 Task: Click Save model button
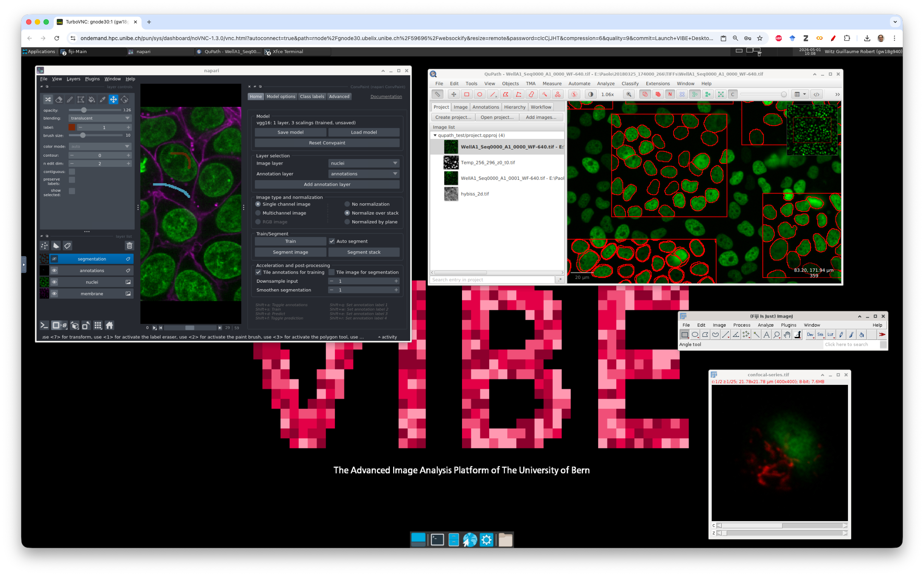290,132
